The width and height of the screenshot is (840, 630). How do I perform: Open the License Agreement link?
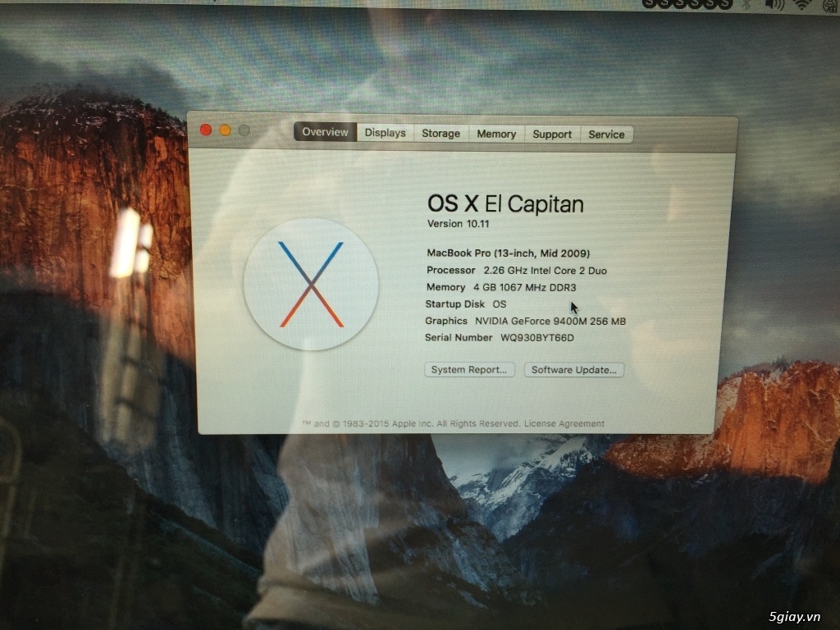pos(564,423)
